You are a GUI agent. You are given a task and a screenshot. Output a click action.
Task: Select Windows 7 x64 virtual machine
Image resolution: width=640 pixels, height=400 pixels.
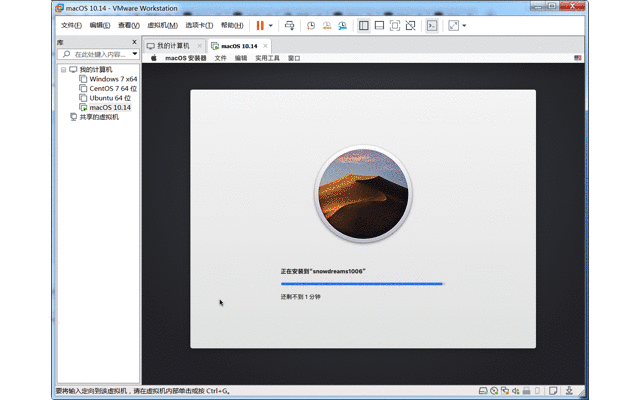[113, 79]
